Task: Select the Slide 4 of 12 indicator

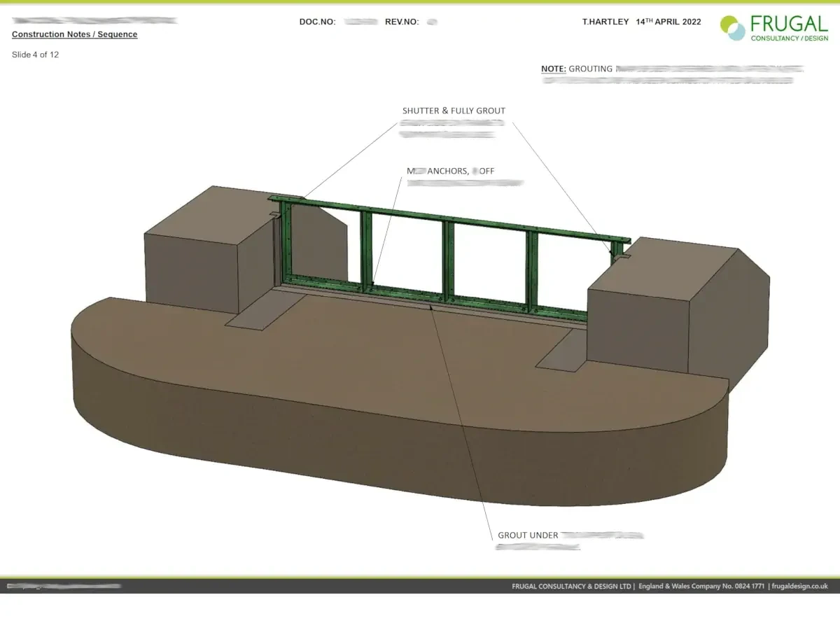Action: (x=35, y=55)
